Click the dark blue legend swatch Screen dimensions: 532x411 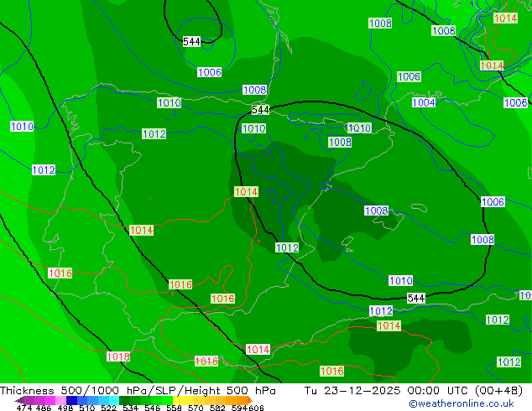[x=71, y=400]
